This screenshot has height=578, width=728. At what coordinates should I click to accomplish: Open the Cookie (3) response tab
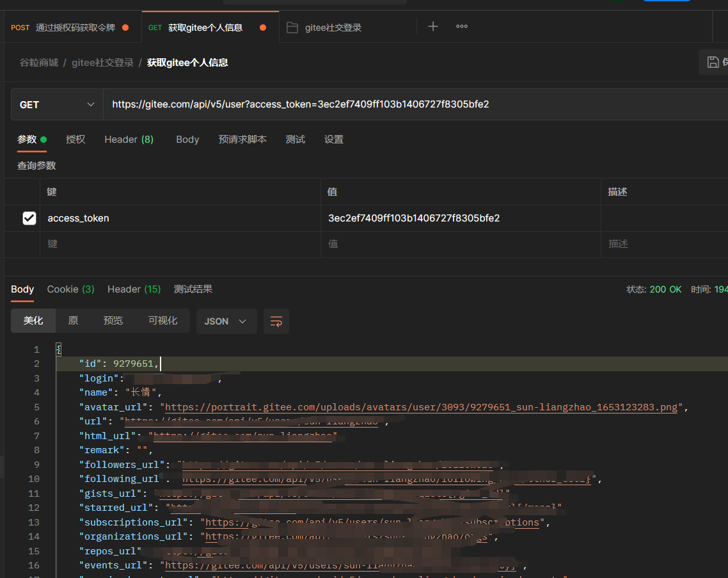(70, 289)
